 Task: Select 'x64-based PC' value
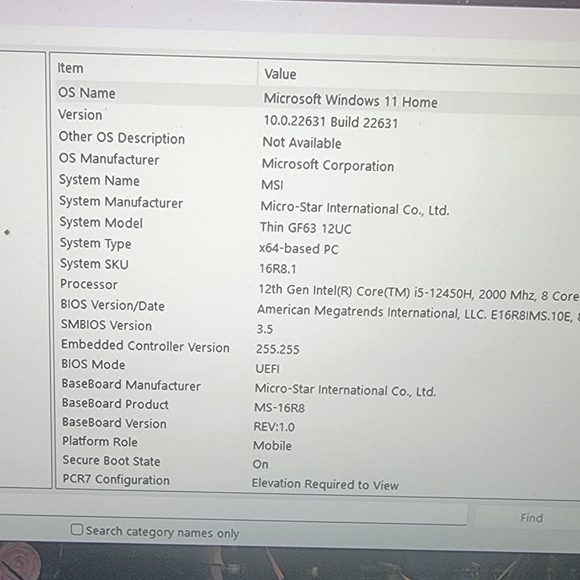pos(299,249)
